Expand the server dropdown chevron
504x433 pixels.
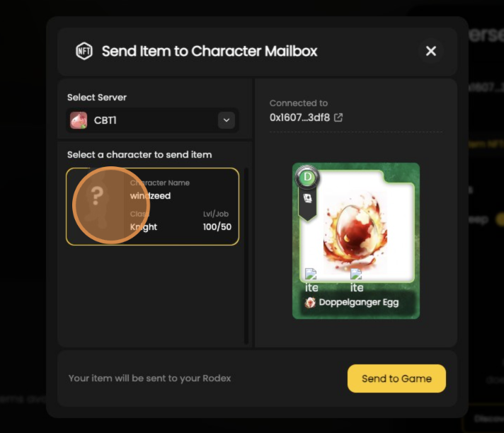(227, 120)
